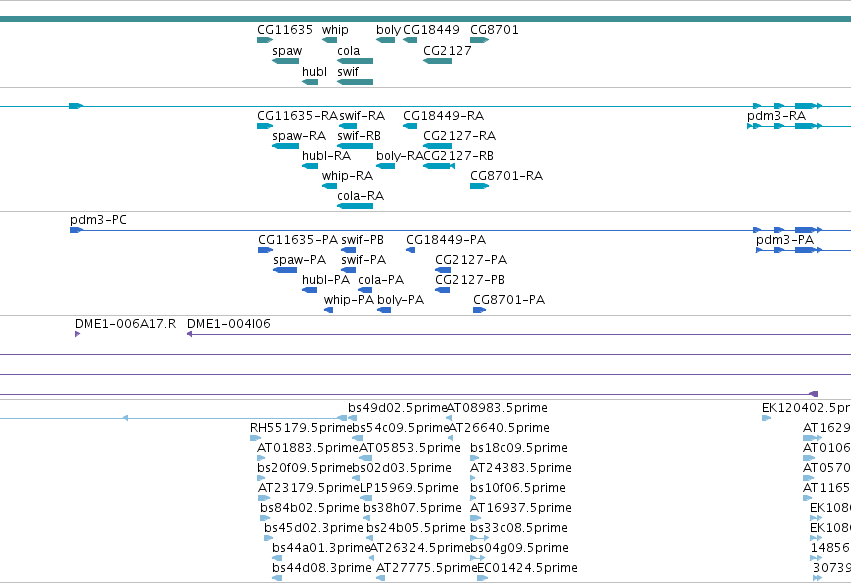Screen dimensions: 851x583
Task: Click the CG2127-RA transcript label
Action: (x=460, y=136)
